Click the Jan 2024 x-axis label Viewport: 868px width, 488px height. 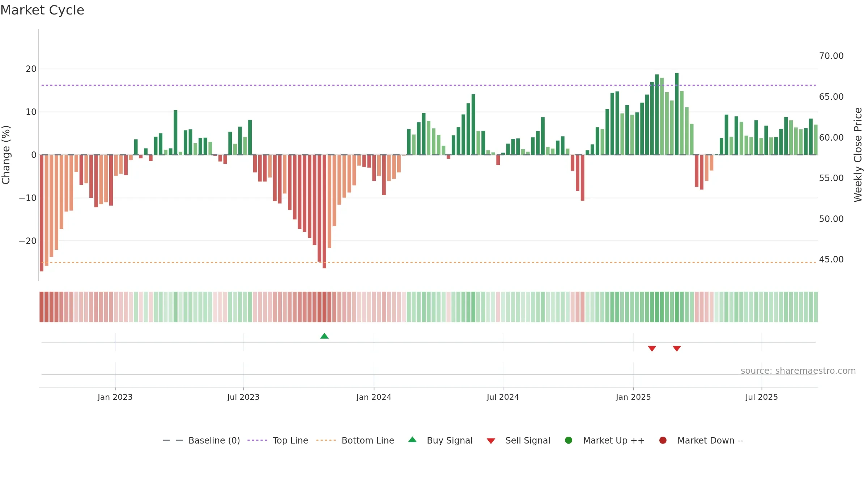click(x=374, y=397)
